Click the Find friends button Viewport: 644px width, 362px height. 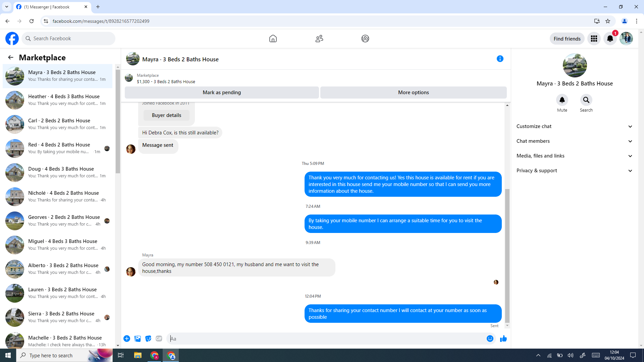567,39
